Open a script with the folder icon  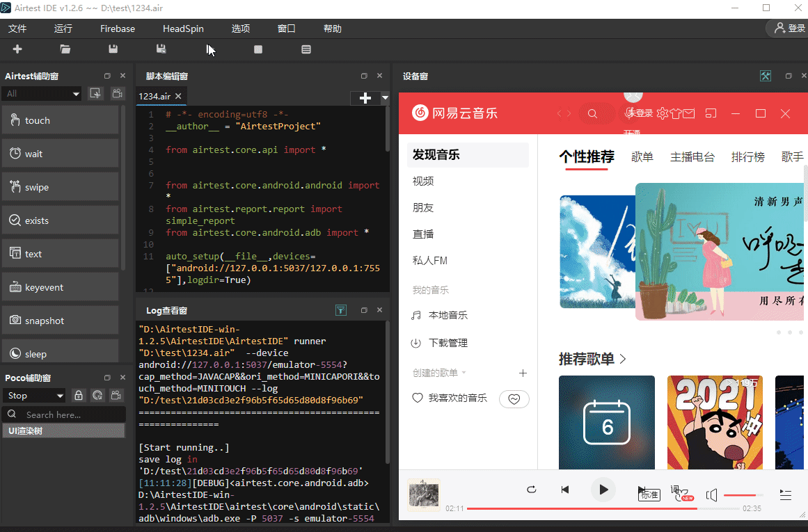click(x=65, y=49)
